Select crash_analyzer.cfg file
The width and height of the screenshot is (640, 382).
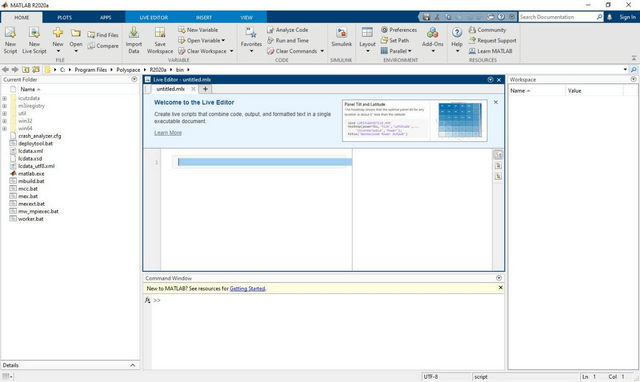pos(40,136)
